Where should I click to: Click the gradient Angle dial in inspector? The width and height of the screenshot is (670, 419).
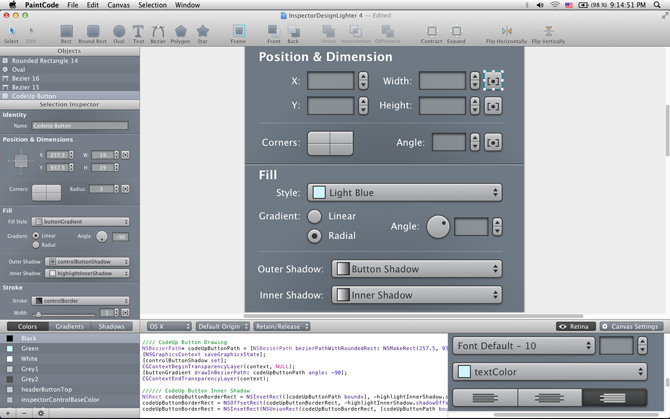[102, 236]
